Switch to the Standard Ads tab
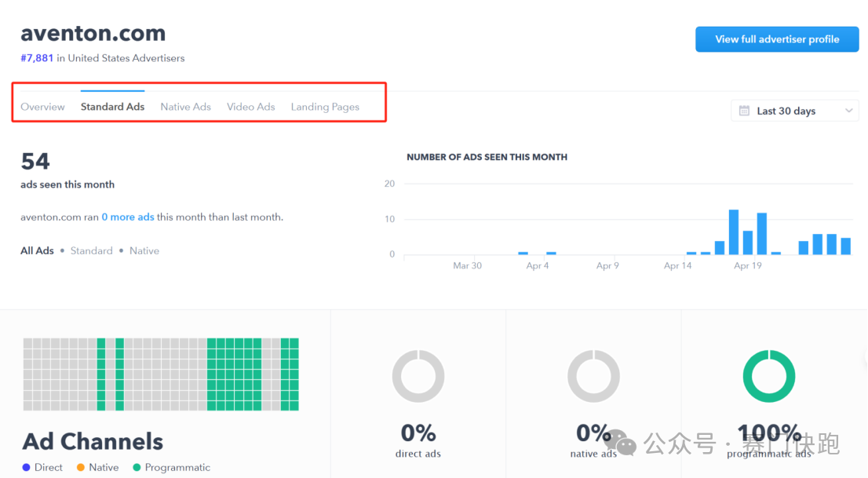Screen dimensions: 868x478 coord(112,107)
